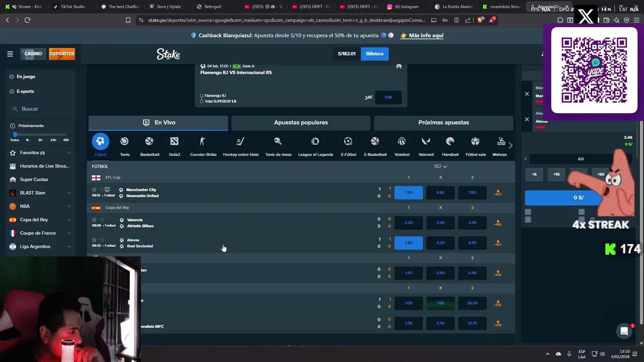The image size is (644, 362).
Task: Favorite the Valencia vs Athletic Bilbao match
Action: (94, 220)
